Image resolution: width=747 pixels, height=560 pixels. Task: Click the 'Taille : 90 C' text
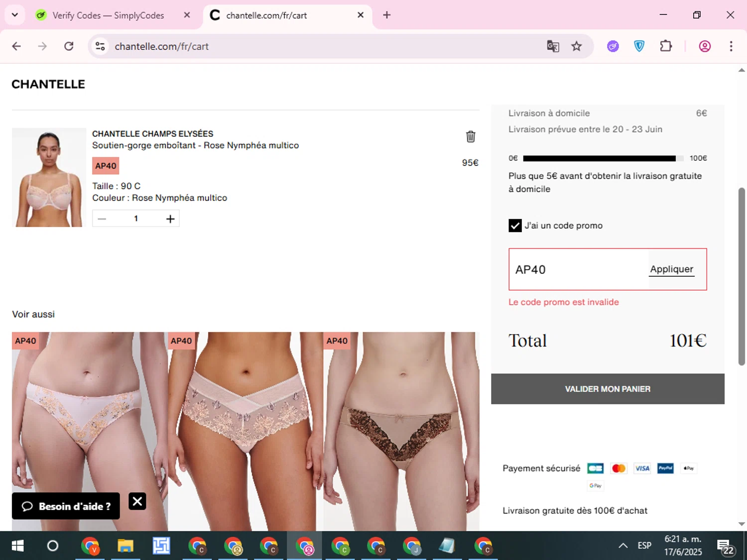[x=117, y=186]
